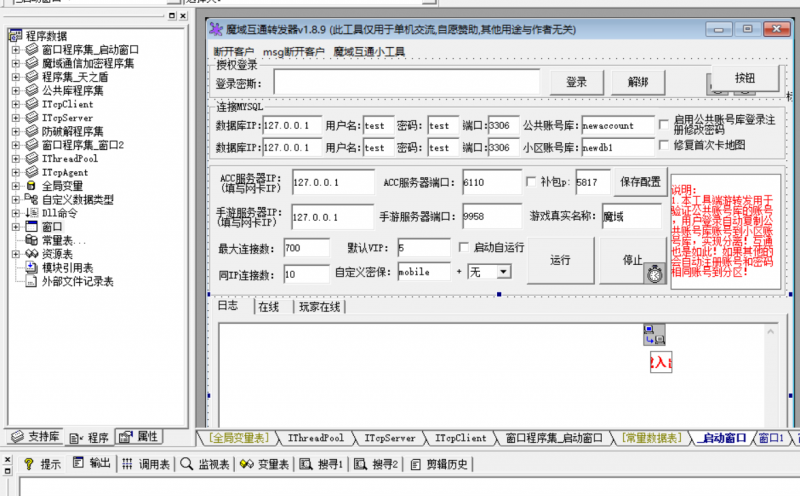The height and width of the screenshot is (496, 800).
Task: Click the log area vertical scrollbar up arrow
Action: tap(770, 332)
